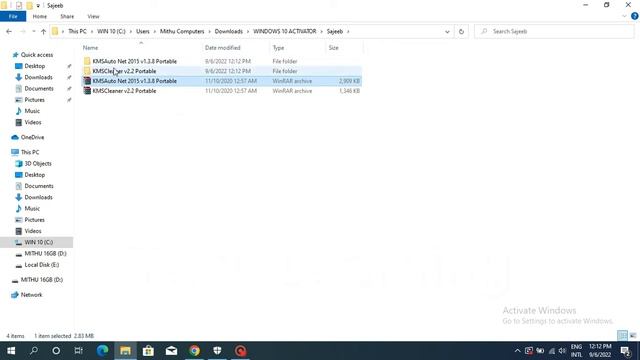Open OneDrive in the navigation pane
This screenshot has height=360, width=640.
coord(32,138)
